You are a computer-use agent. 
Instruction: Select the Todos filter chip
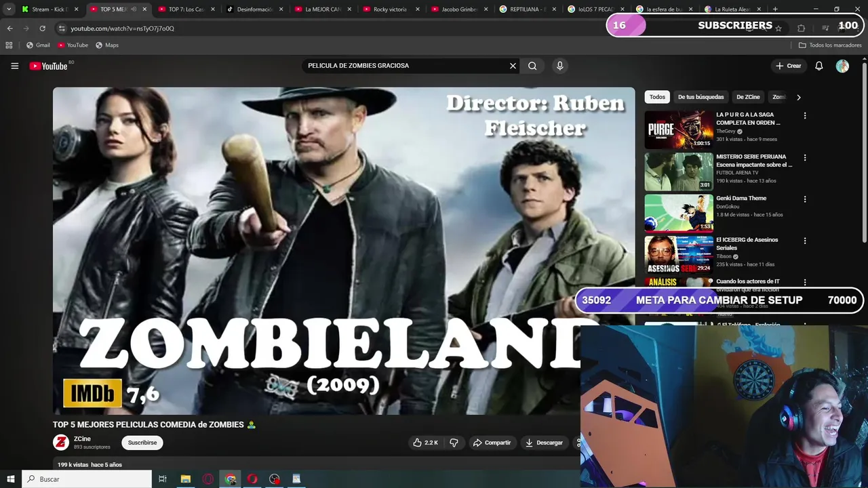point(657,97)
